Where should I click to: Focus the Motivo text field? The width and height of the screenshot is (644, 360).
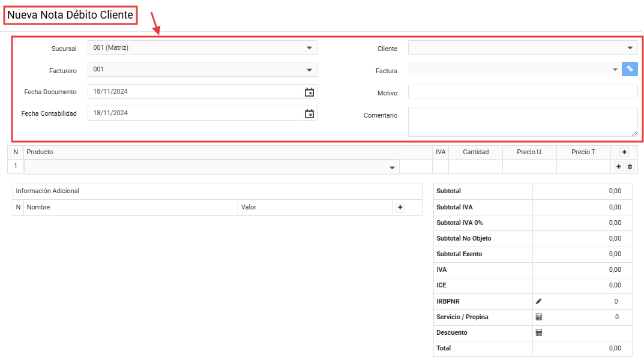523,92
